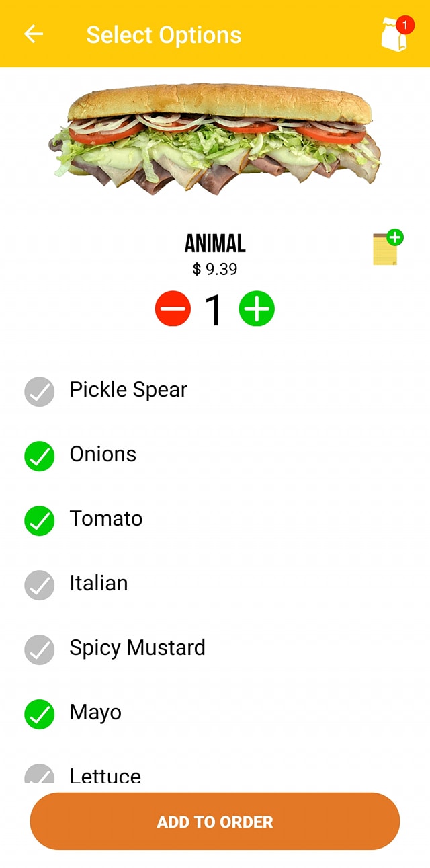Add a note with yellow notepad icon
430x868 pixels.
tap(387, 248)
